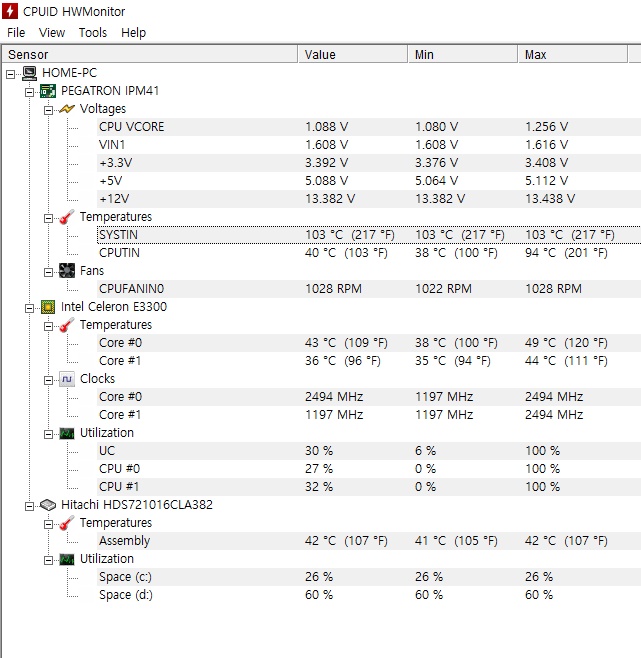
Task: Click the Hitachi hard drive icon
Action: point(48,505)
